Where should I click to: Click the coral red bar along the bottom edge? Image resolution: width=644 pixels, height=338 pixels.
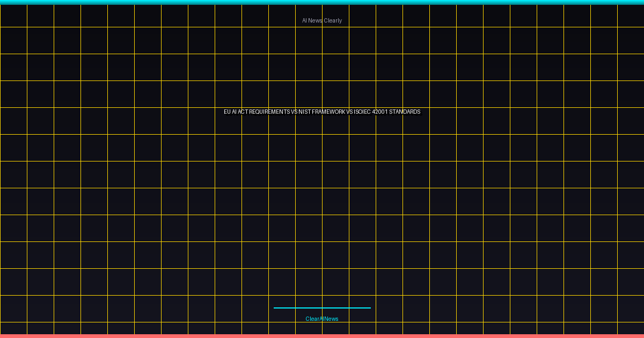(x=322, y=336)
